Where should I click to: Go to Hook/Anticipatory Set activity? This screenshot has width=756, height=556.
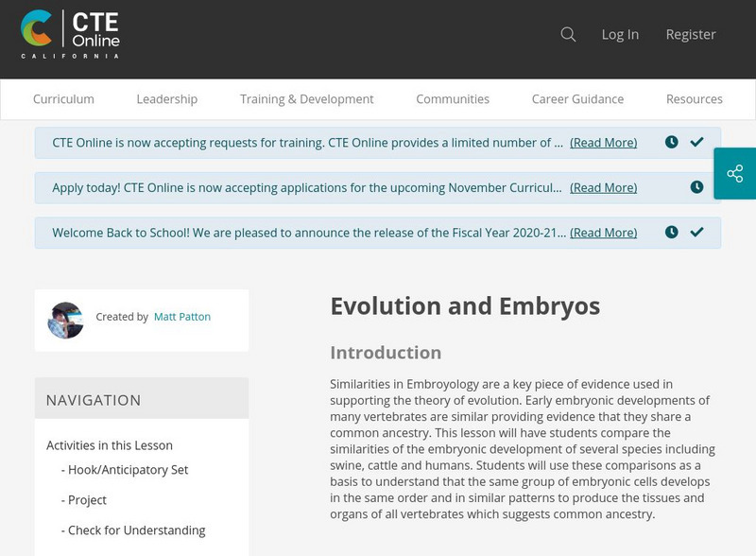(125, 470)
